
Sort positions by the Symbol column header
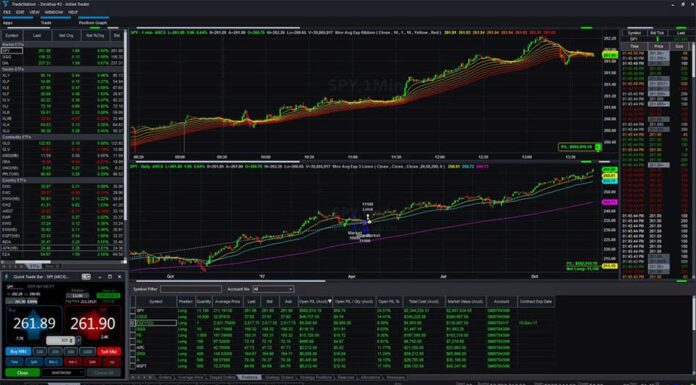point(156,301)
